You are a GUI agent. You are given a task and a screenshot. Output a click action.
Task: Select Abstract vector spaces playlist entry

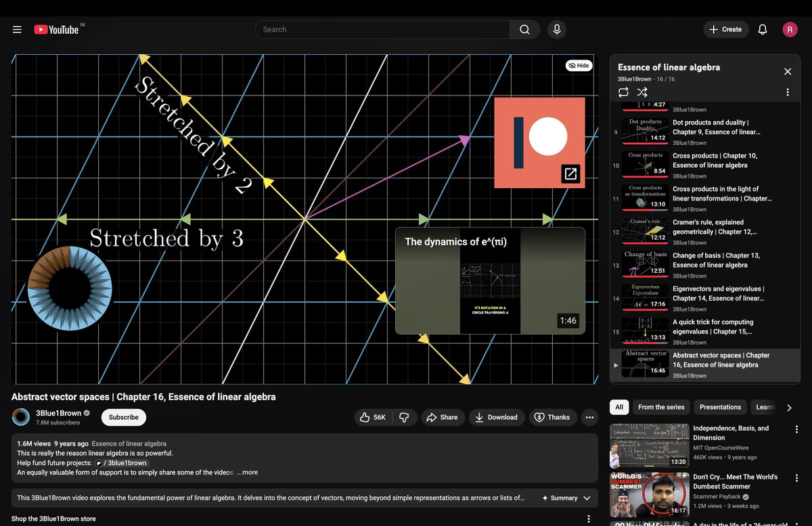[704, 365]
